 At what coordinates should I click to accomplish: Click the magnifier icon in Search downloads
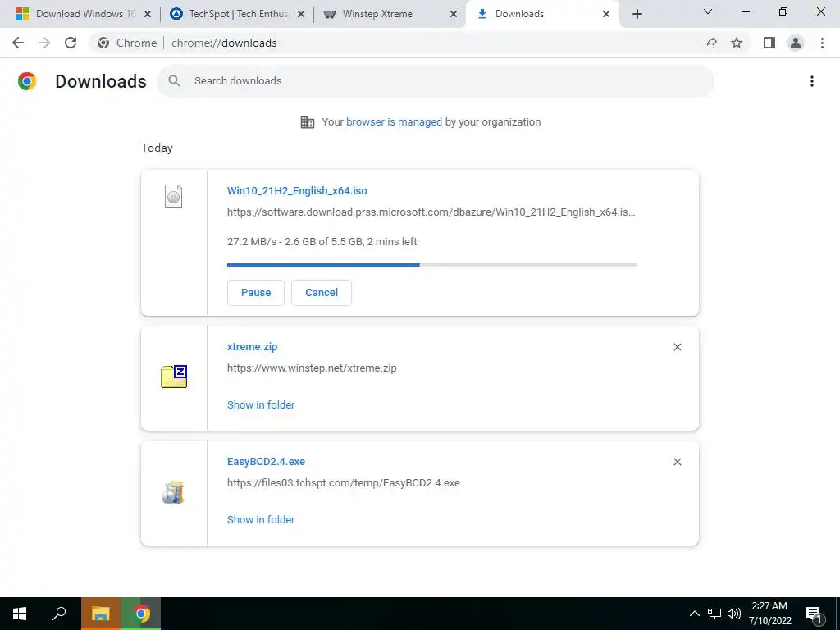point(174,81)
